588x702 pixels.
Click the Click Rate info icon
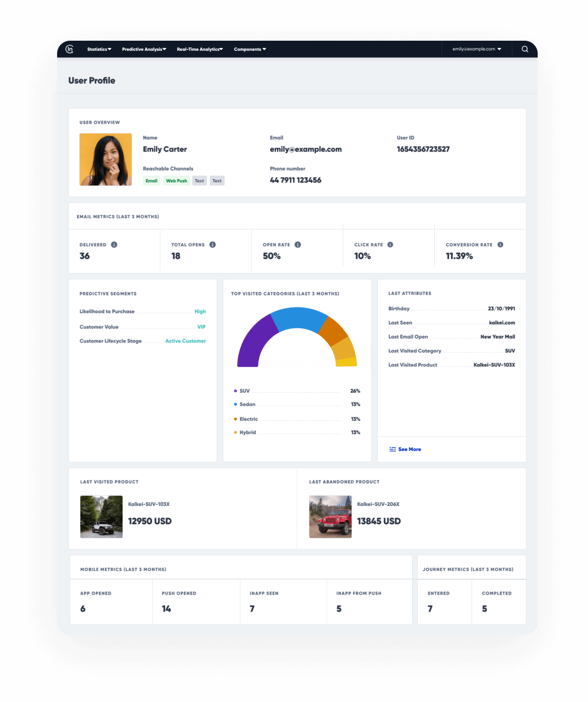[390, 245]
